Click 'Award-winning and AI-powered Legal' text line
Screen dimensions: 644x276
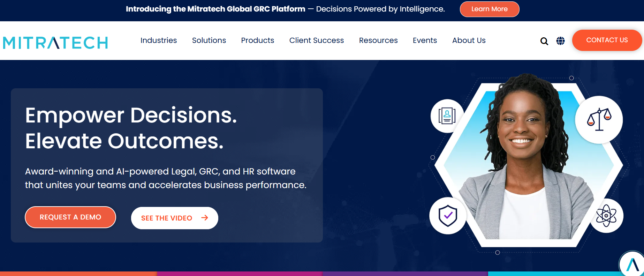click(x=160, y=171)
